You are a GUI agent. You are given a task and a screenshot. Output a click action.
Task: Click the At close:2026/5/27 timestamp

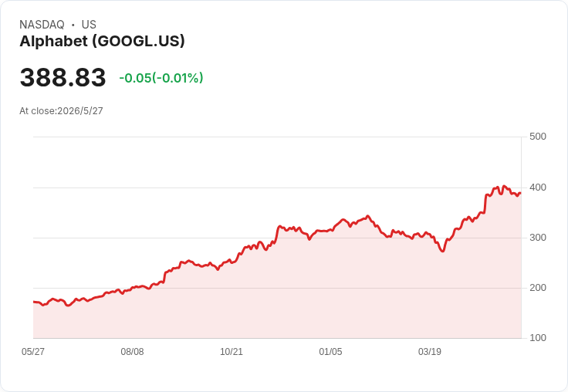coord(61,111)
